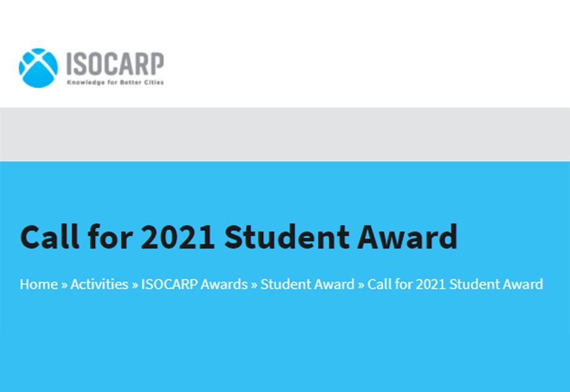Open the Activities breadcrumb link
The width and height of the screenshot is (570, 392).
click(x=99, y=284)
